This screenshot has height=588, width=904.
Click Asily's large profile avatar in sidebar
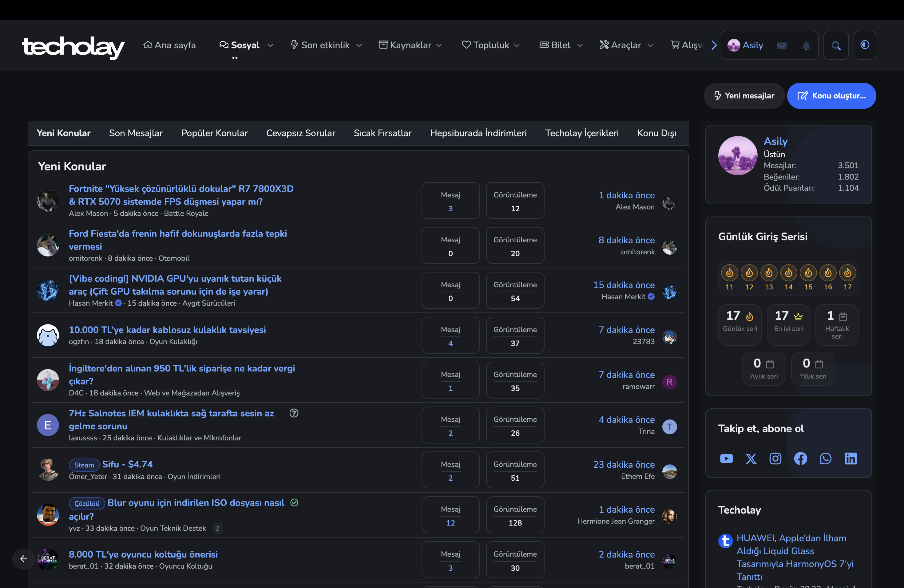tap(738, 156)
